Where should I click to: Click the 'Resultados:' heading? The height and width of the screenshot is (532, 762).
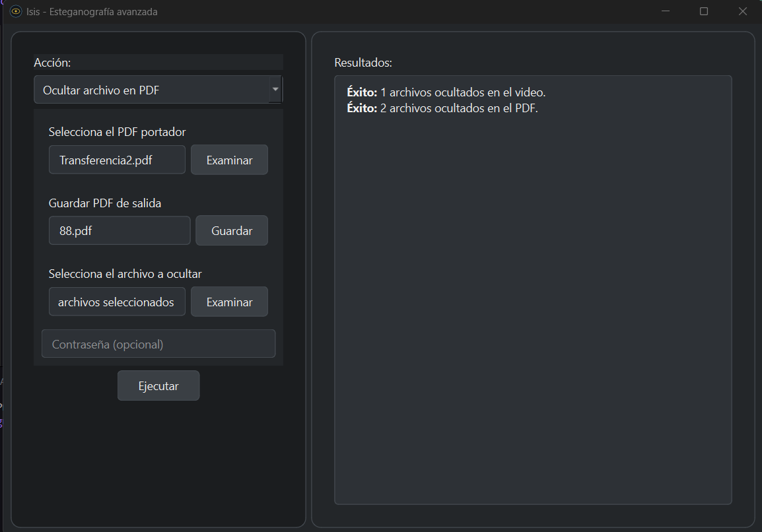coord(363,63)
